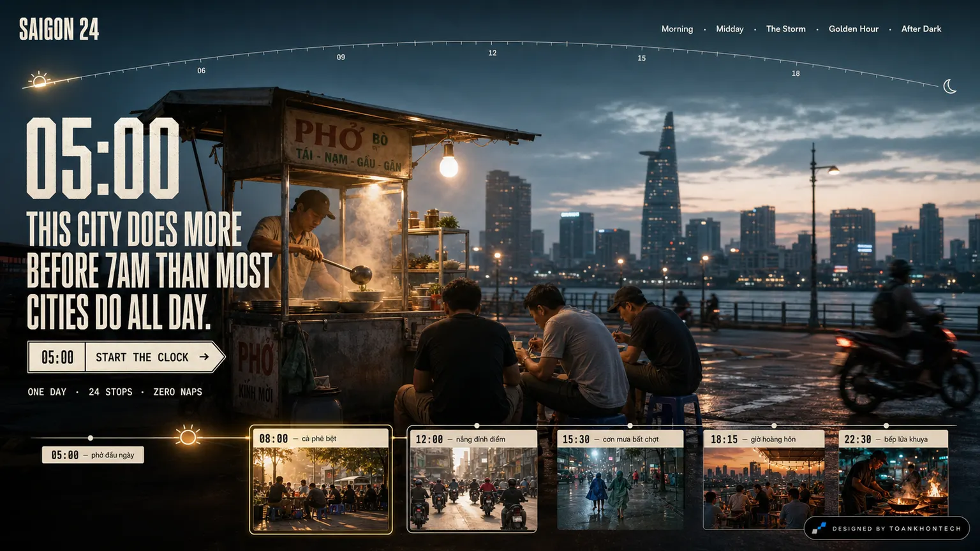Jump to the After Dark section

tap(921, 29)
